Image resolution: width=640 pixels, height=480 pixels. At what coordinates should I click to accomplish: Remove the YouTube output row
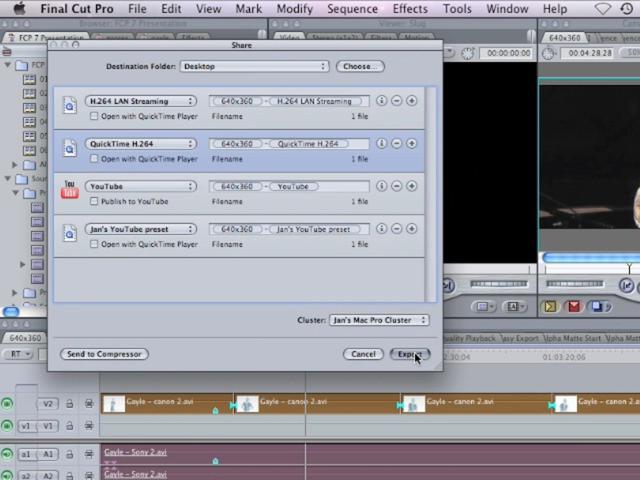pyautogui.click(x=396, y=186)
